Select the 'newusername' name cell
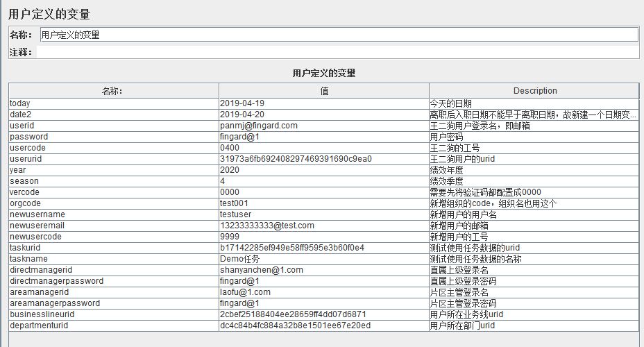 click(x=114, y=214)
